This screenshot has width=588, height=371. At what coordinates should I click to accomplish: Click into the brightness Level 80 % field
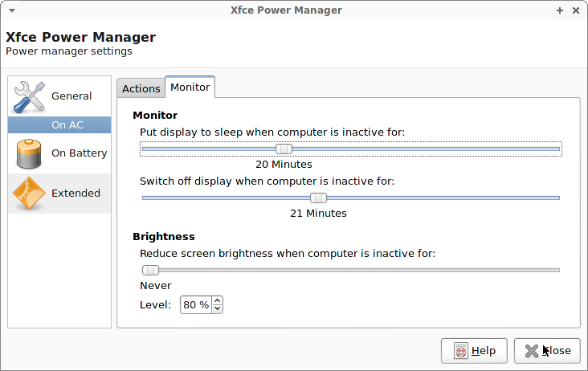(196, 304)
